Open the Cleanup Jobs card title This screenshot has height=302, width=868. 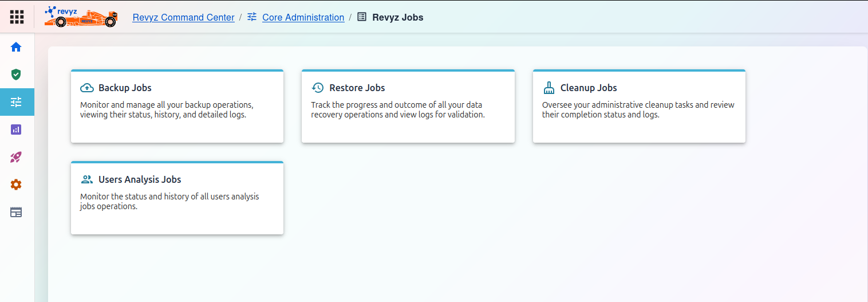589,88
